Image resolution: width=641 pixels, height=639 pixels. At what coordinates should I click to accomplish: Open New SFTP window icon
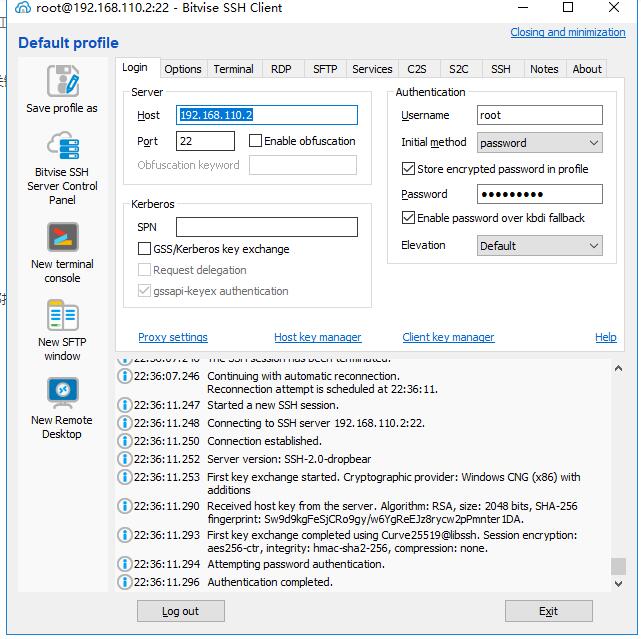click(62, 316)
